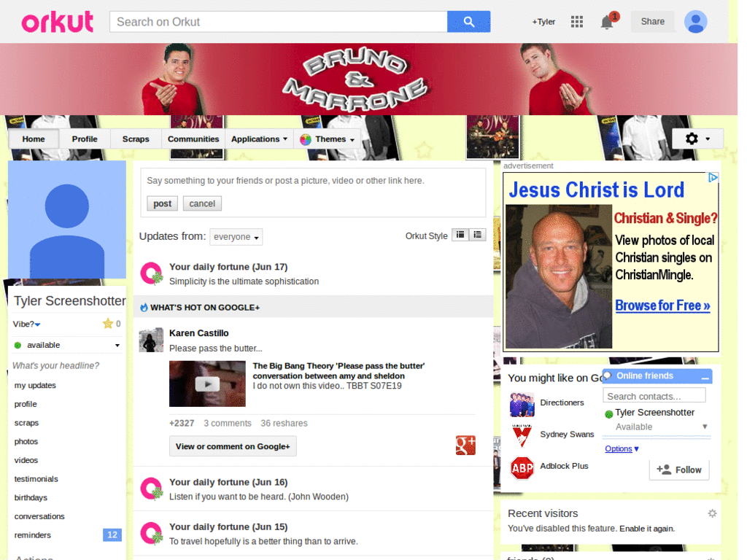Click the Online friends chat bubble icon
Screen dimensions: 747x560
point(608,376)
